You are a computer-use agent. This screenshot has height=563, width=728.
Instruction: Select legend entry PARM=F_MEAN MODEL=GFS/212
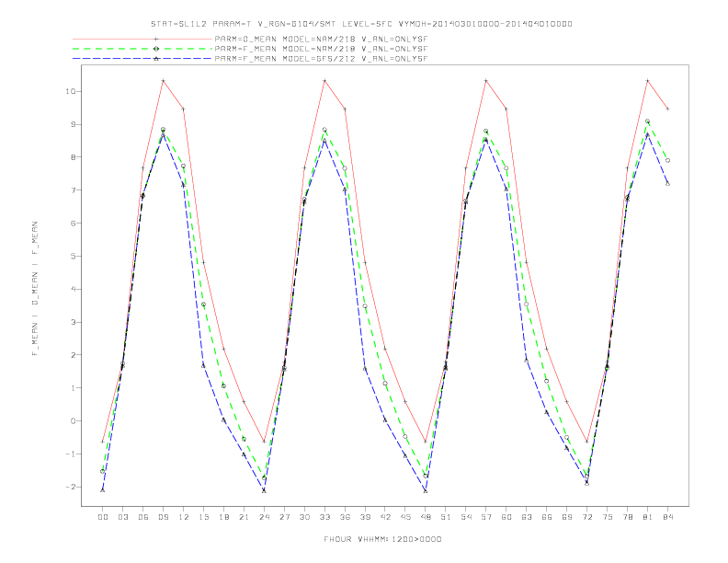tap(321, 59)
